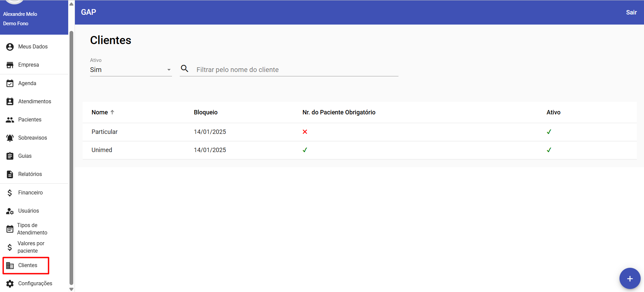
Task: Click the Sobreavisos alarm bell icon
Action: pos(10,138)
